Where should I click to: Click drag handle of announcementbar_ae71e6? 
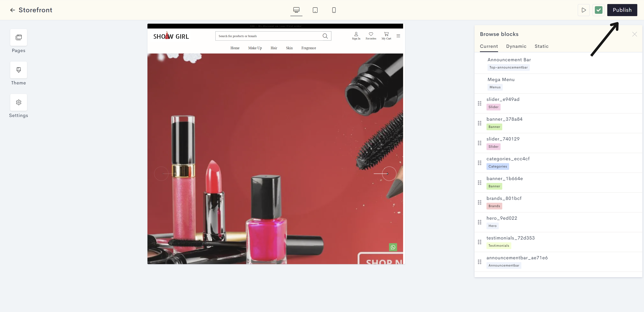[479, 262]
